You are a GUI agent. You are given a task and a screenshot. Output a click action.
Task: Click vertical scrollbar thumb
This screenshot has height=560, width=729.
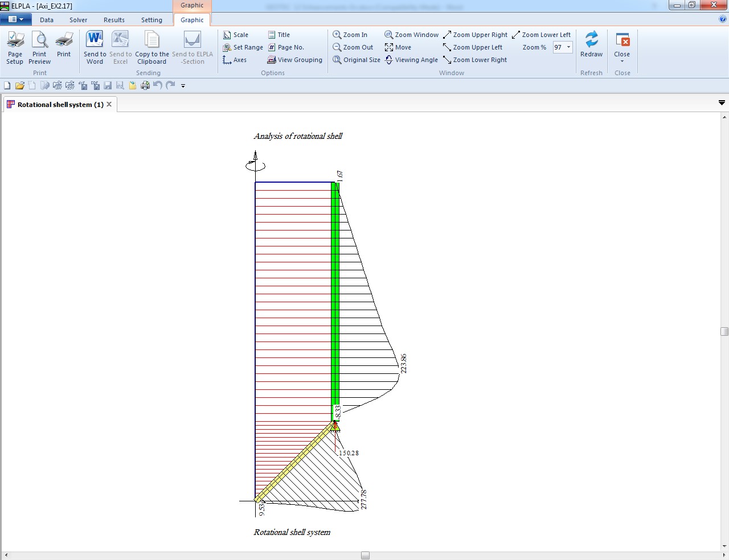(724, 331)
